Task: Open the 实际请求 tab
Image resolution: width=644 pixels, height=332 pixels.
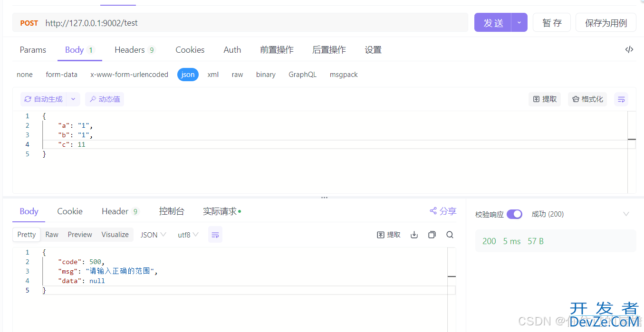Action: point(221,211)
